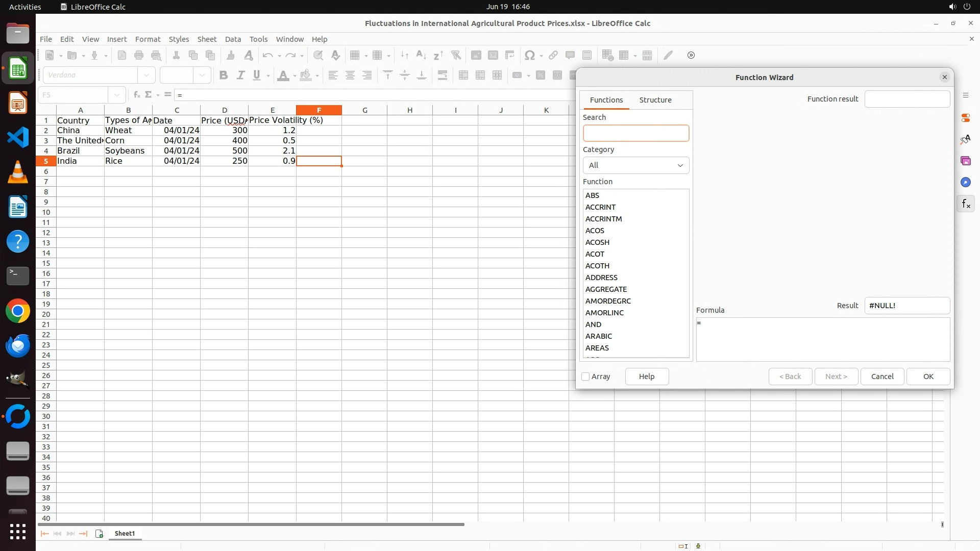980x551 pixels.
Task: Click the Insert Special Character omega icon
Action: tap(530, 55)
